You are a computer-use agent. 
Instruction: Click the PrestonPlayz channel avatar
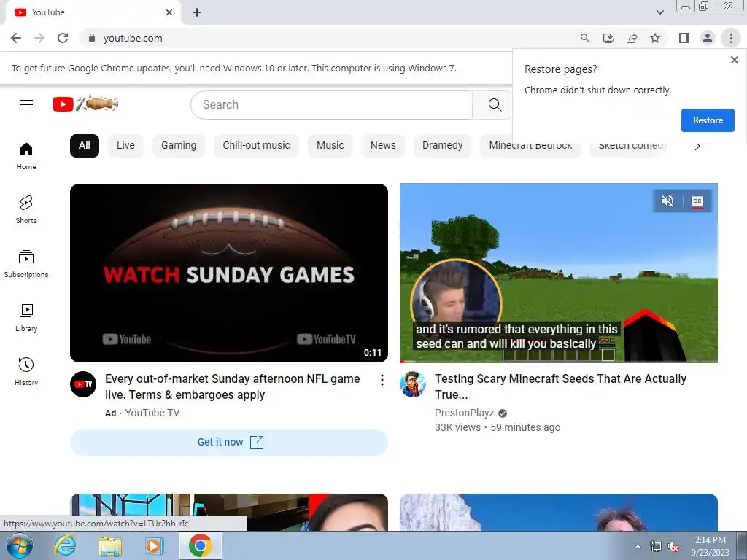tap(413, 384)
